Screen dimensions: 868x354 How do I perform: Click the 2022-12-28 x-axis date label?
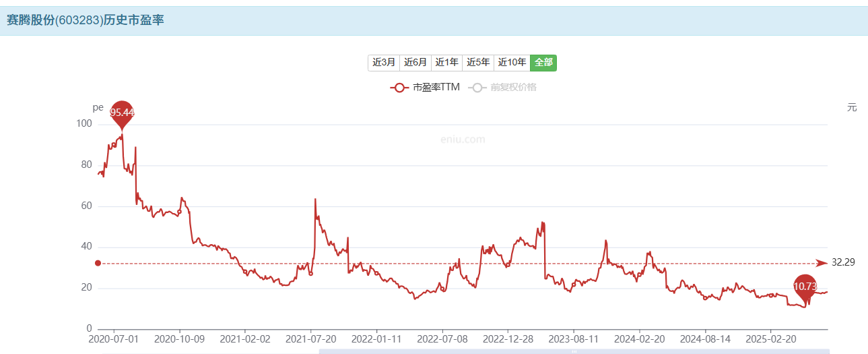click(508, 338)
